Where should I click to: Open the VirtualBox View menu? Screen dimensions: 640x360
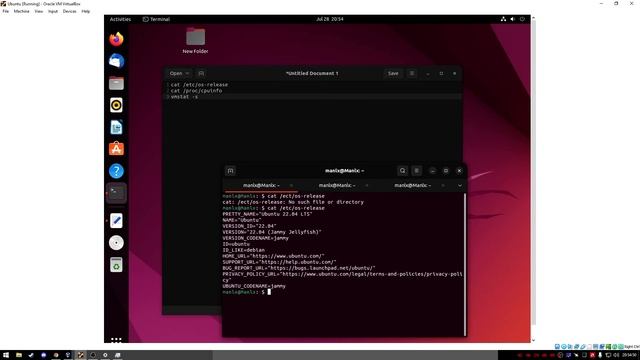(38, 11)
